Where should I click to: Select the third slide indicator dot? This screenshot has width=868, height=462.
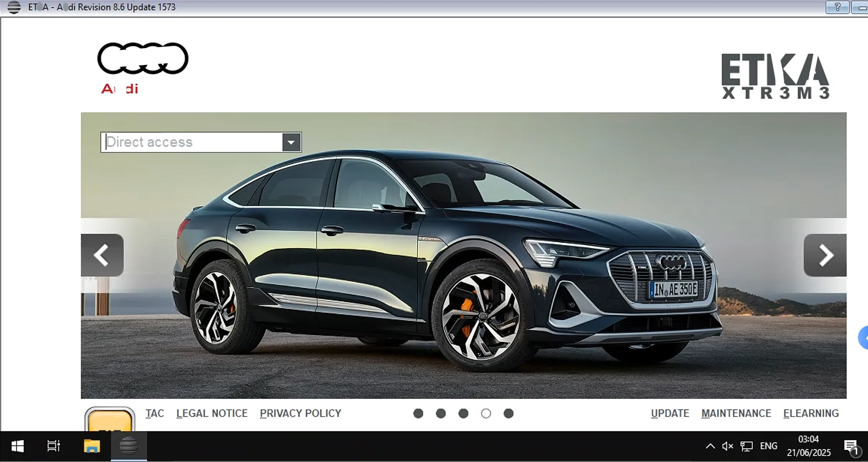[463, 414]
